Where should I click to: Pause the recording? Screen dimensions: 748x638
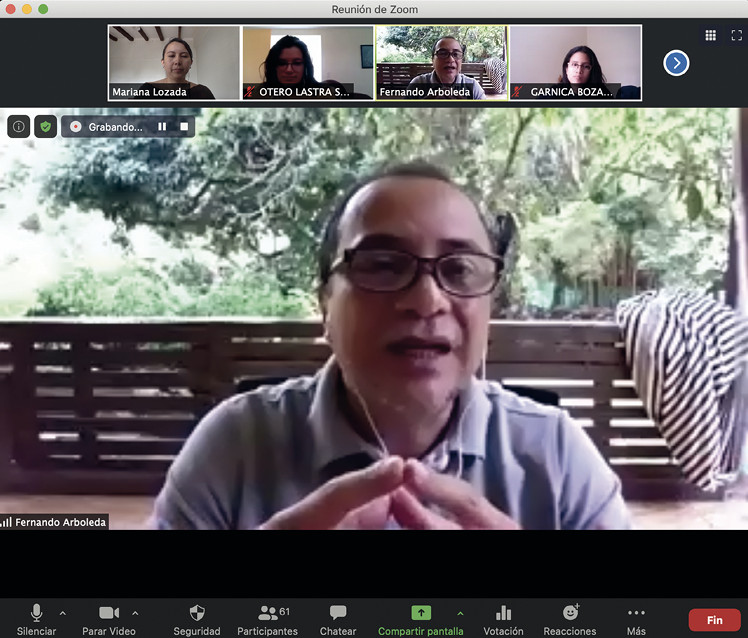click(x=162, y=127)
